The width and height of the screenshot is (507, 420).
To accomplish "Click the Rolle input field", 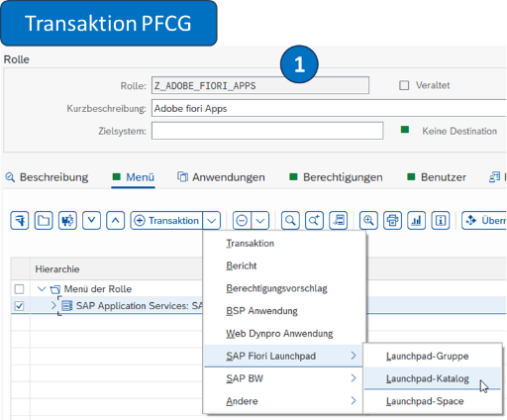I will click(x=260, y=85).
